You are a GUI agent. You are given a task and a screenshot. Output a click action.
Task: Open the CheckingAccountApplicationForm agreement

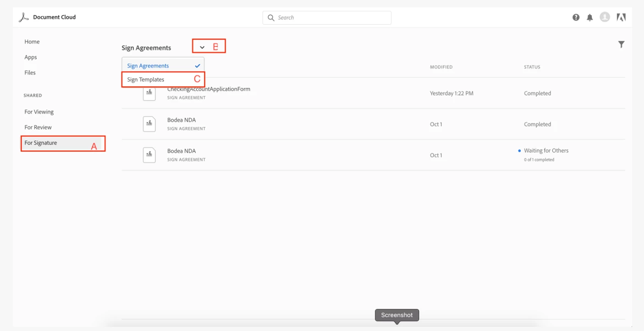click(x=209, y=89)
